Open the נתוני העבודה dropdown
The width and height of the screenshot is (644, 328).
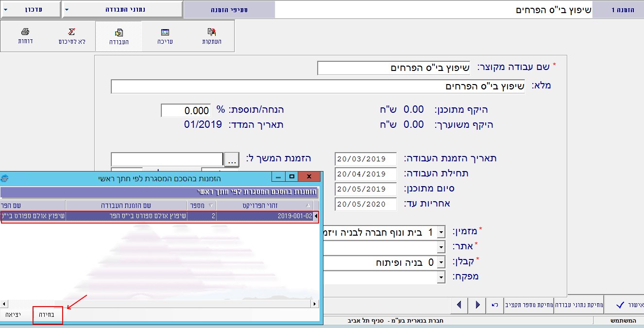(122, 9)
